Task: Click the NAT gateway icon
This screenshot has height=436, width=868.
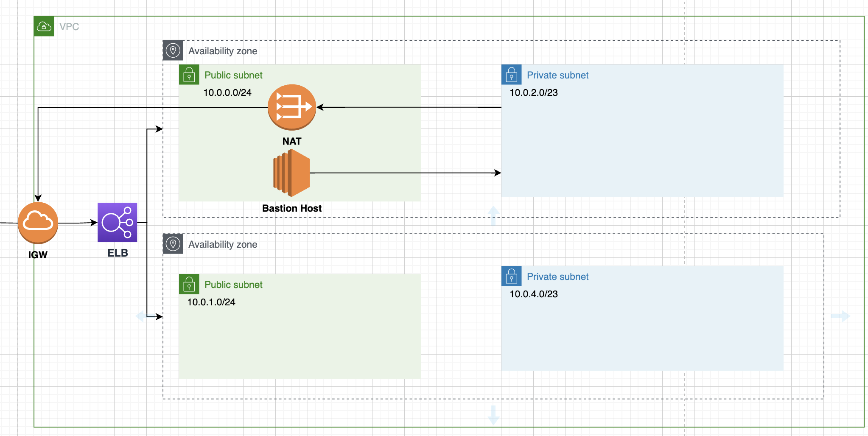Action: click(292, 107)
